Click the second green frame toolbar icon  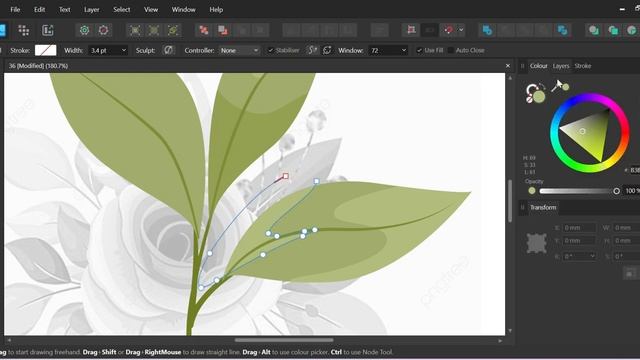pyautogui.click(x=154, y=30)
